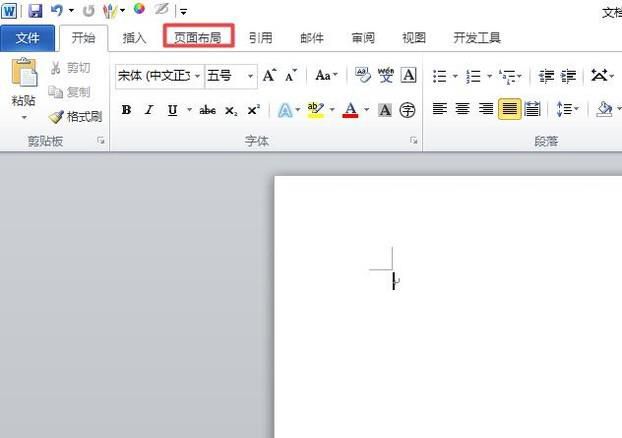Screen dimensions: 622x438
Task: Click the 文件 button
Action: (x=28, y=38)
